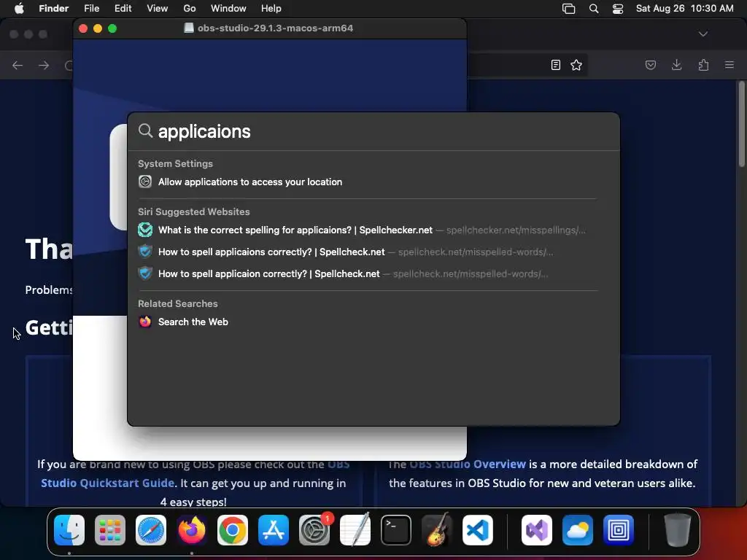Open Firefox Pocket save icon
This screenshot has width=747, height=560.
650,65
